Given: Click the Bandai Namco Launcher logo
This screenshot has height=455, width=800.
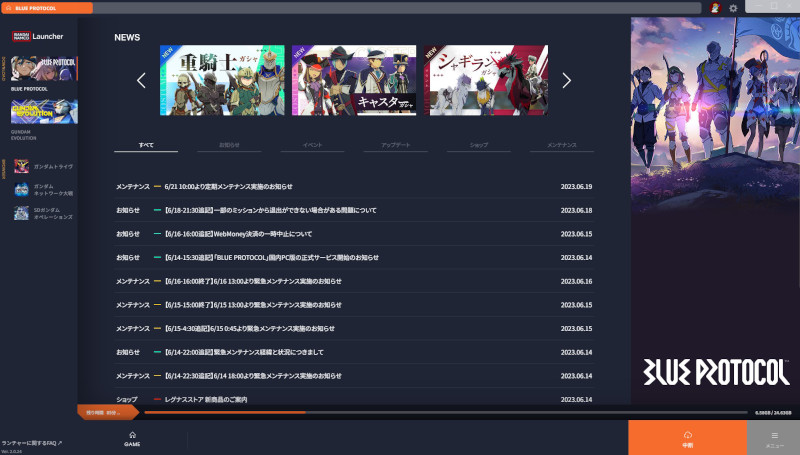Looking at the screenshot, I should point(37,36).
